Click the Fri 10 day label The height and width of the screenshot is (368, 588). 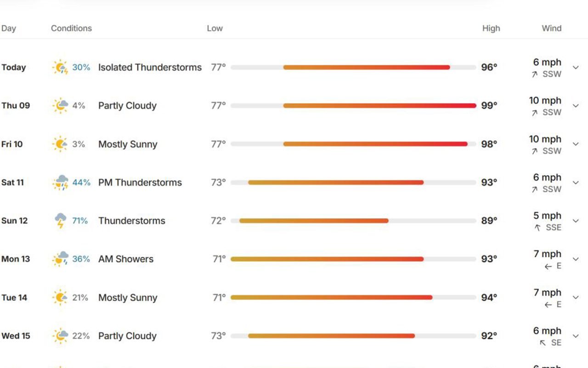(x=12, y=144)
